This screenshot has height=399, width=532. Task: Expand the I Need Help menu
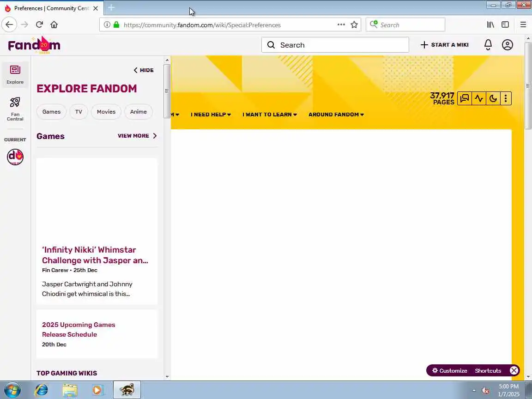[211, 115]
